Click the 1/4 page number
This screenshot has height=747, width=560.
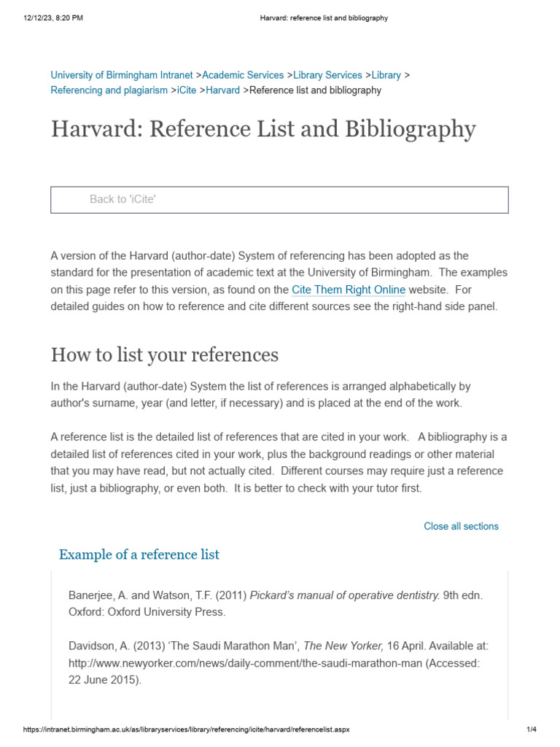pyautogui.click(x=532, y=729)
